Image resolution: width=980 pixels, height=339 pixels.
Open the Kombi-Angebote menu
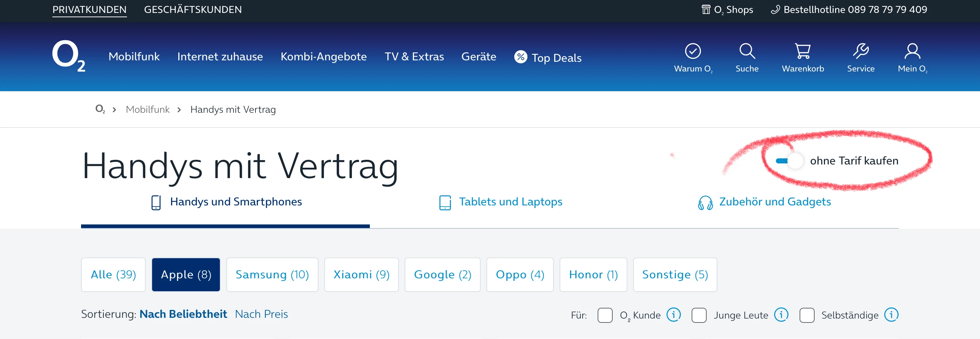323,57
